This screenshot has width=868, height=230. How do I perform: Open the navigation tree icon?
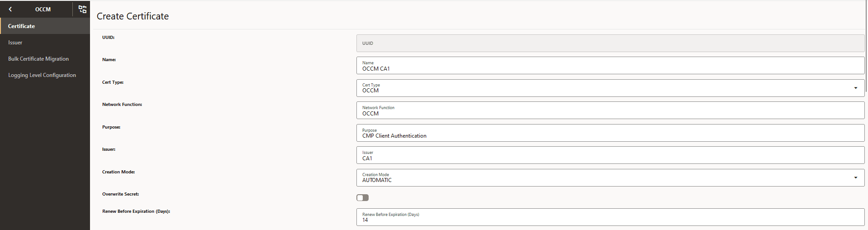click(82, 9)
